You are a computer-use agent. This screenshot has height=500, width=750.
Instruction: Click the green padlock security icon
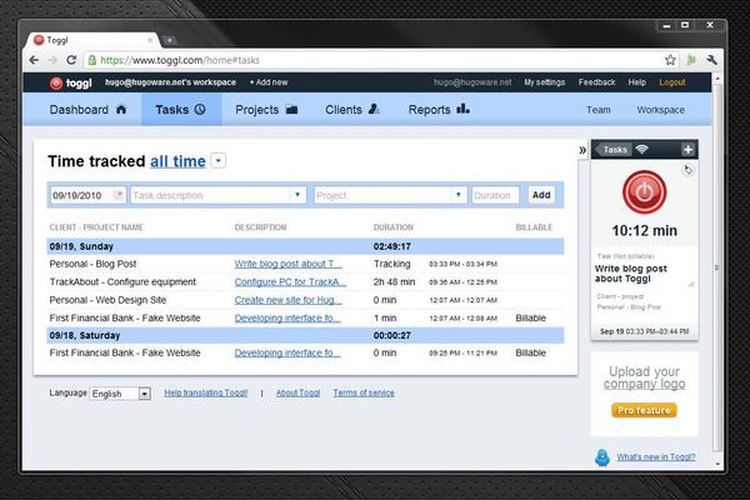tap(92, 60)
